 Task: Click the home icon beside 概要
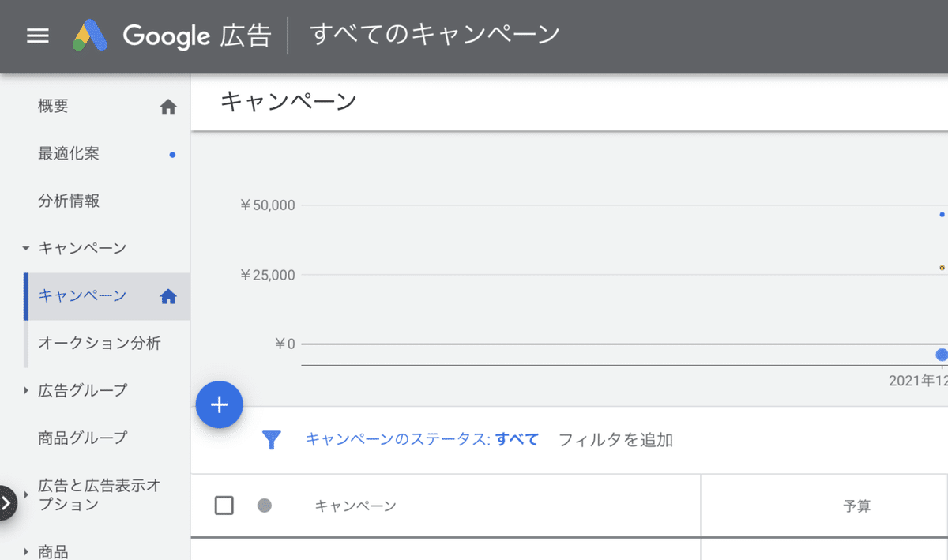pos(168,106)
